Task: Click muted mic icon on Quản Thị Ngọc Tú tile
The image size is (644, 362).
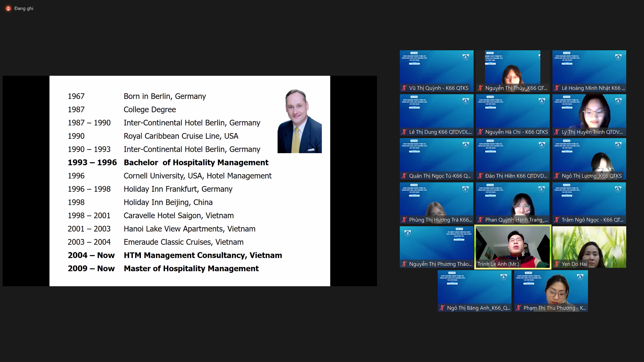Action: [x=404, y=176]
